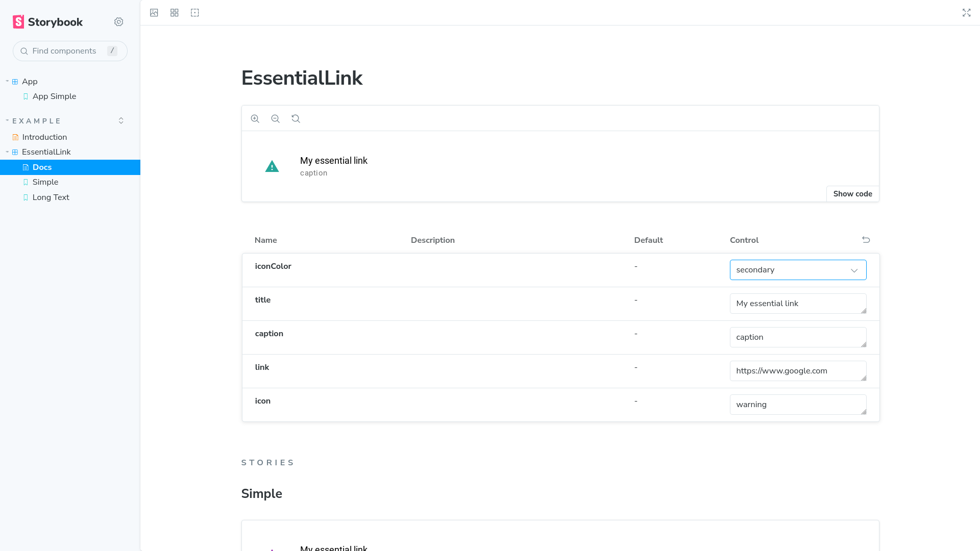Zoom out on the story preview
This screenshot has height=551, width=980.
276,118
